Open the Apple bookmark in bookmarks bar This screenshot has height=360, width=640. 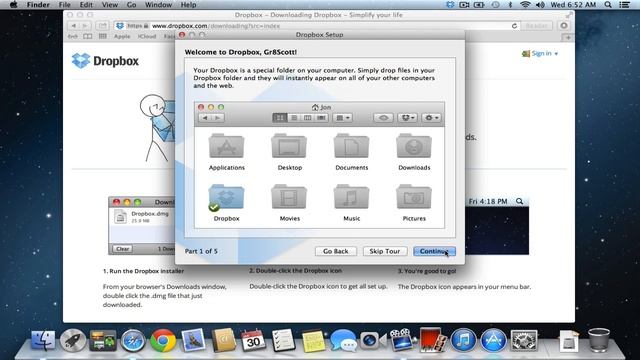coord(122,36)
